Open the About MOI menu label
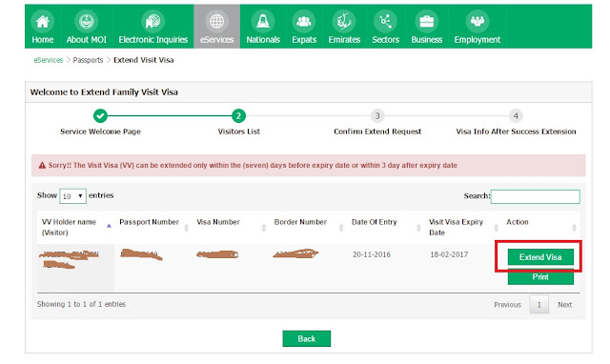Image resolution: width=610 pixels, height=364 pixels. 87,40
